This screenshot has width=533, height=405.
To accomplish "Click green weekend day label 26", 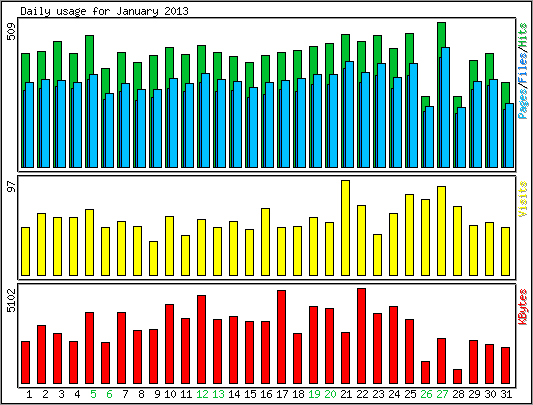I will pyautogui.click(x=426, y=394).
